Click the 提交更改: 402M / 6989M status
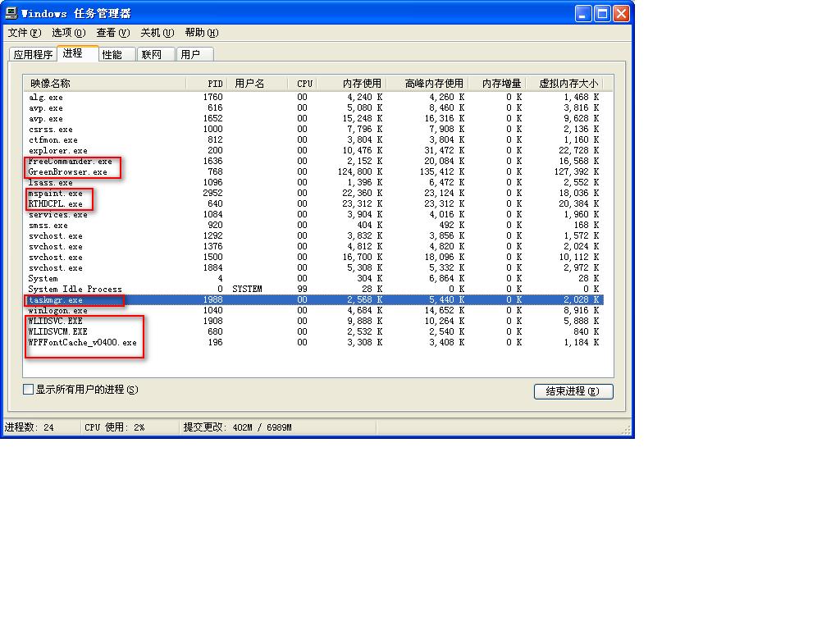 pyautogui.click(x=237, y=427)
